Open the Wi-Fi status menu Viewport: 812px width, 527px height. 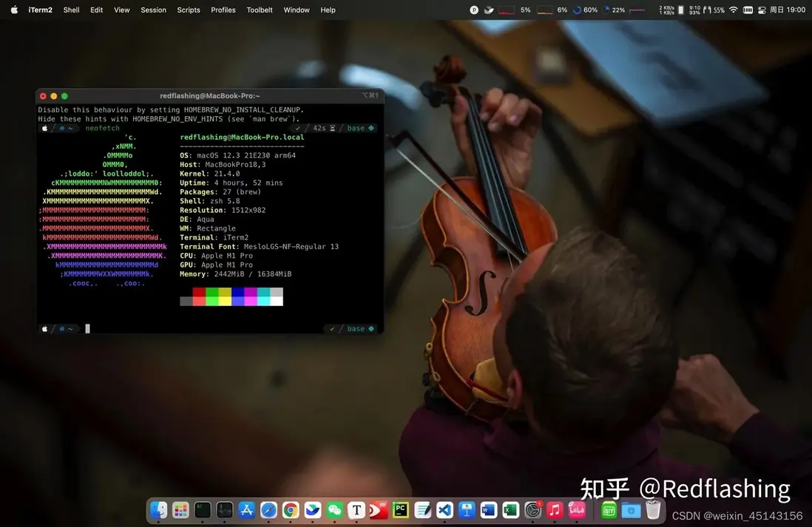(x=733, y=10)
